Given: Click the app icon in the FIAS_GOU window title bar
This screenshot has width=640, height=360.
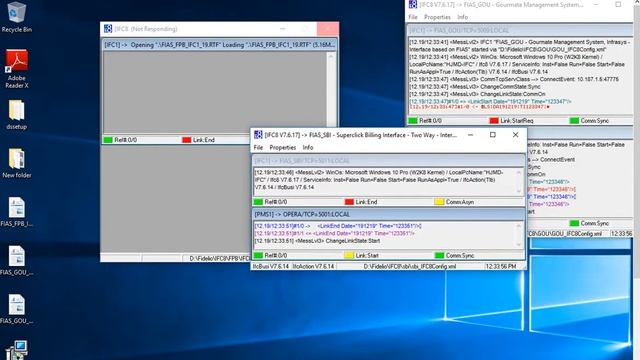Looking at the screenshot, I should tap(413, 4).
